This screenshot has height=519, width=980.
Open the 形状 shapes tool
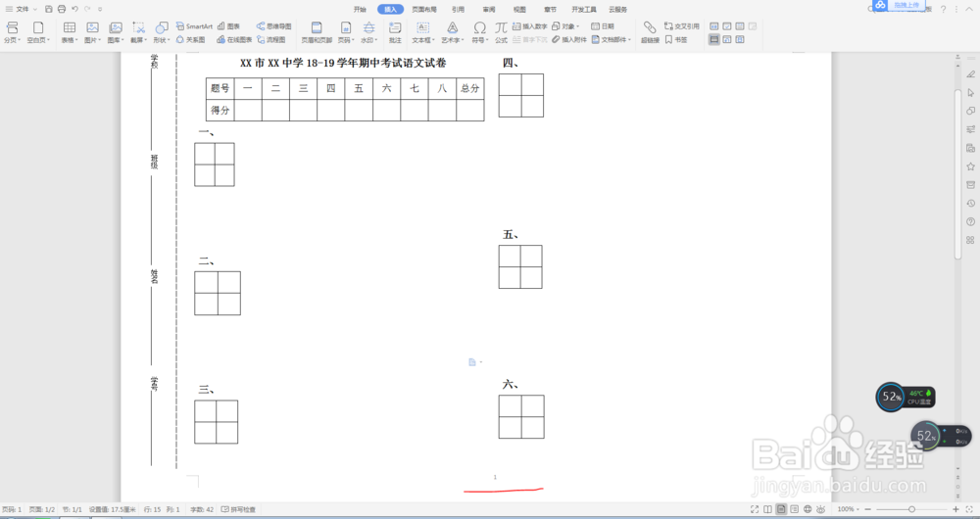(162, 32)
